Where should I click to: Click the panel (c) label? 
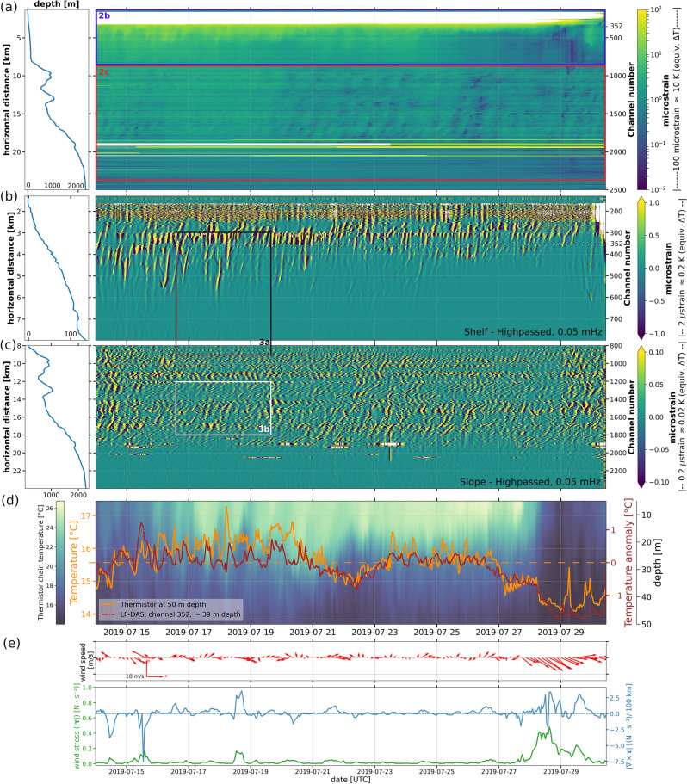9,345
